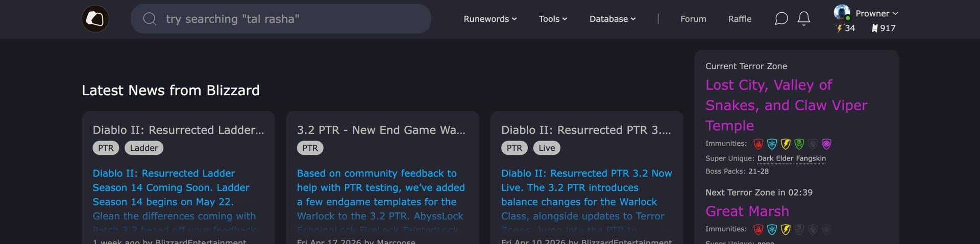Open Diablo II: Resurrected PTR 3 article title
This screenshot has width=980, height=244.
pyautogui.click(x=586, y=130)
